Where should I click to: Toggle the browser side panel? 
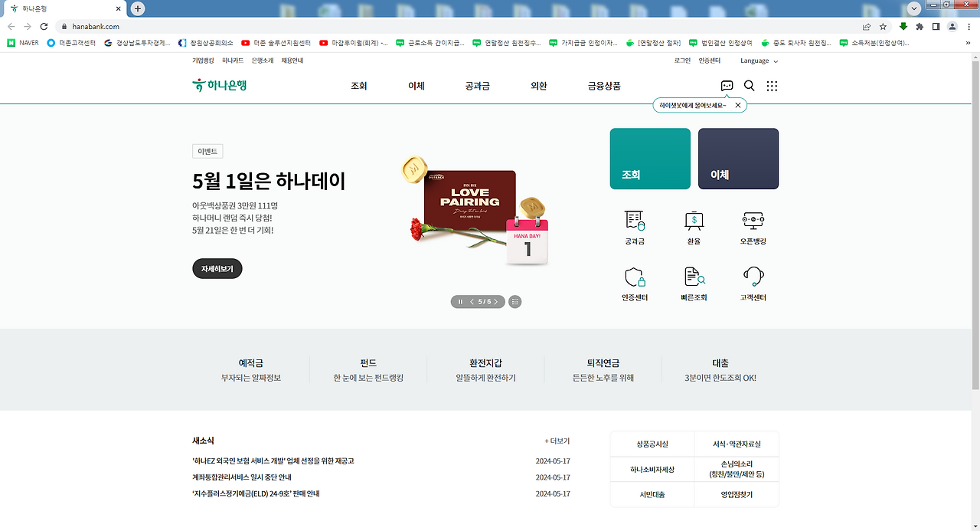point(936,26)
